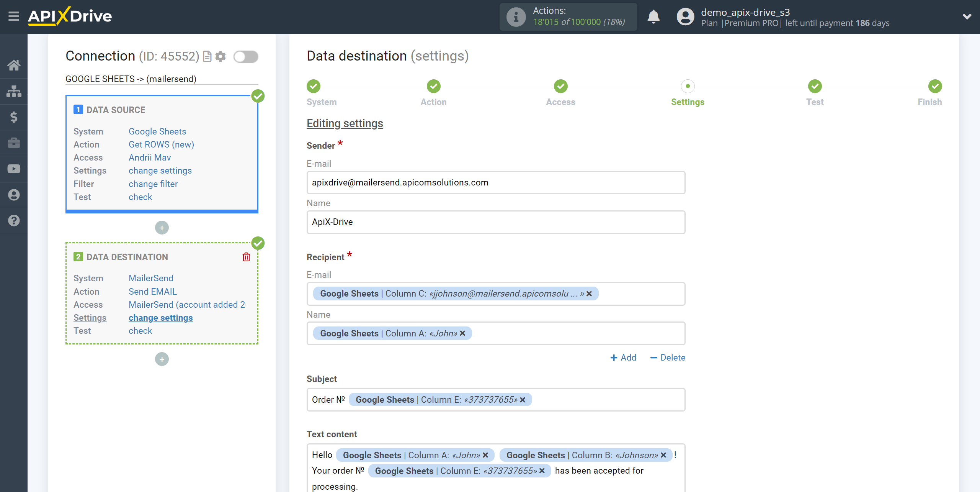Viewport: 980px width, 492px height.
Task: Click the Text content editing area
Action: (496, 468)
